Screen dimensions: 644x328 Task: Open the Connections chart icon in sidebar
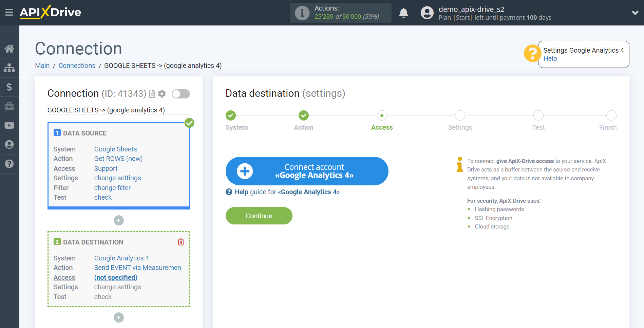point(10,68)
